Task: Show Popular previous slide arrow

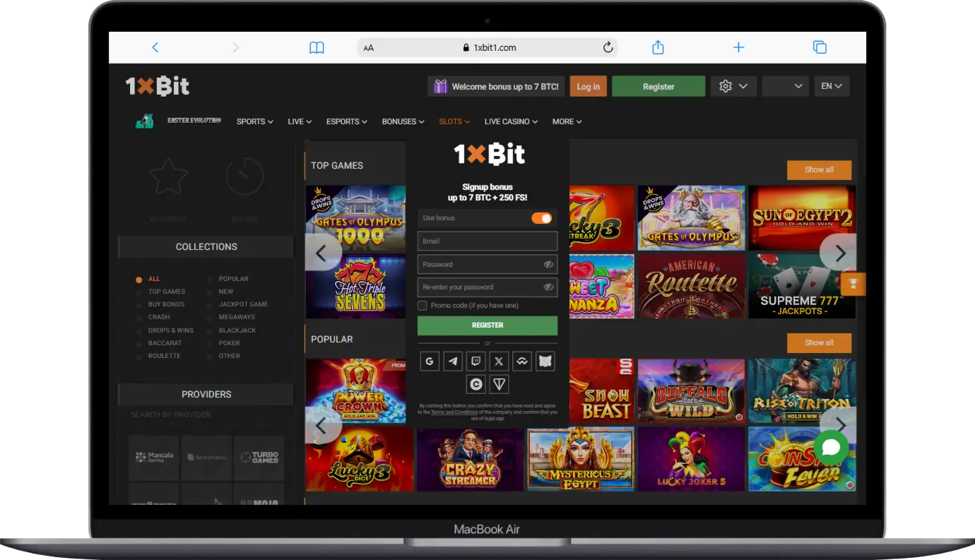Action: tap(323, 425)
